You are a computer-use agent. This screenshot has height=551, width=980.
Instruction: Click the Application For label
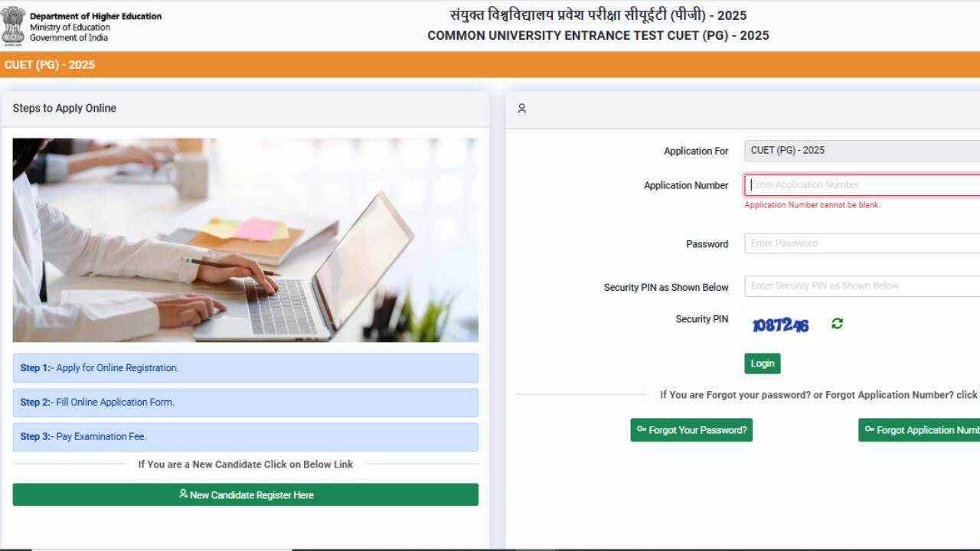696,152
